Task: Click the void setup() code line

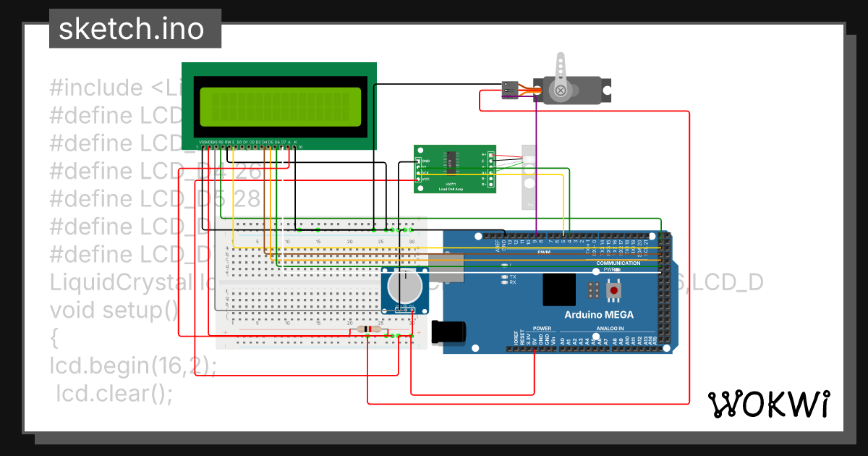Action: [x=114, y=310]
